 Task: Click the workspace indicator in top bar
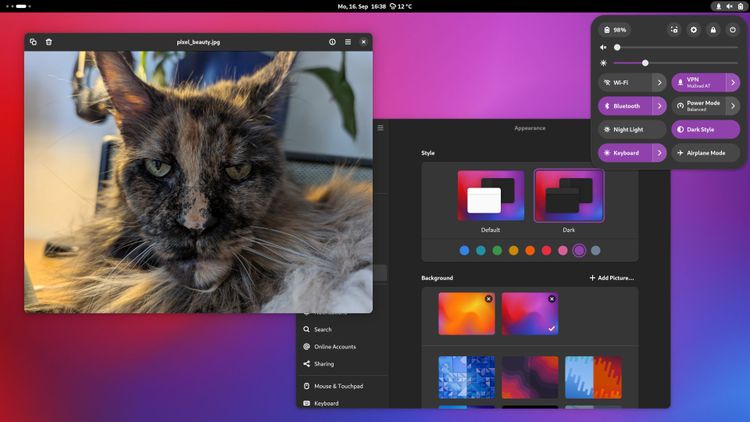point(18,6)
